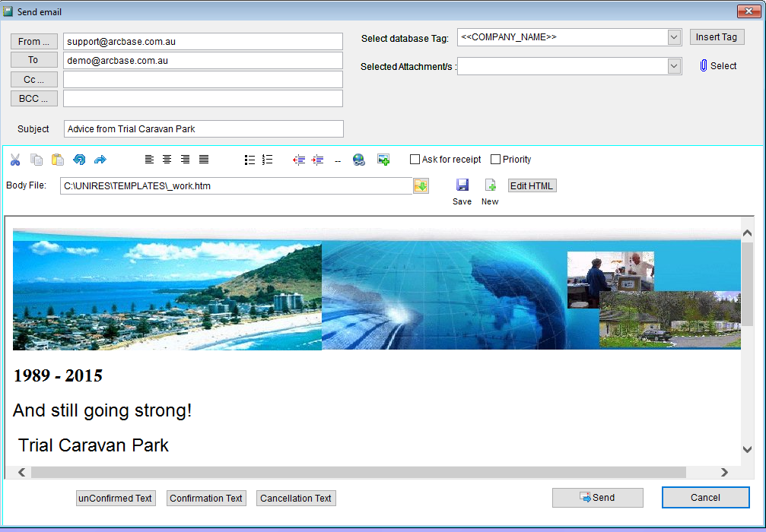This screenshot has height=532, width=766.
Task: Insert a numbered list
Action: (267, 160)
